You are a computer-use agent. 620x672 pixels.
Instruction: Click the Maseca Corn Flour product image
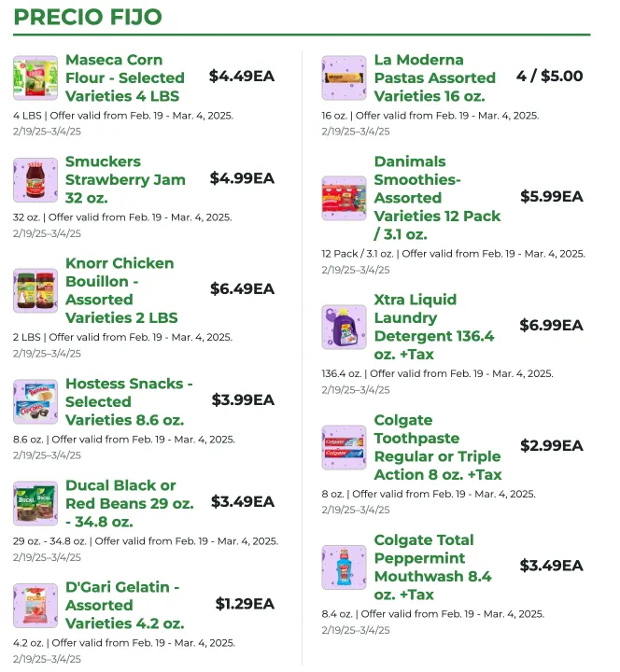coord(35,77)
